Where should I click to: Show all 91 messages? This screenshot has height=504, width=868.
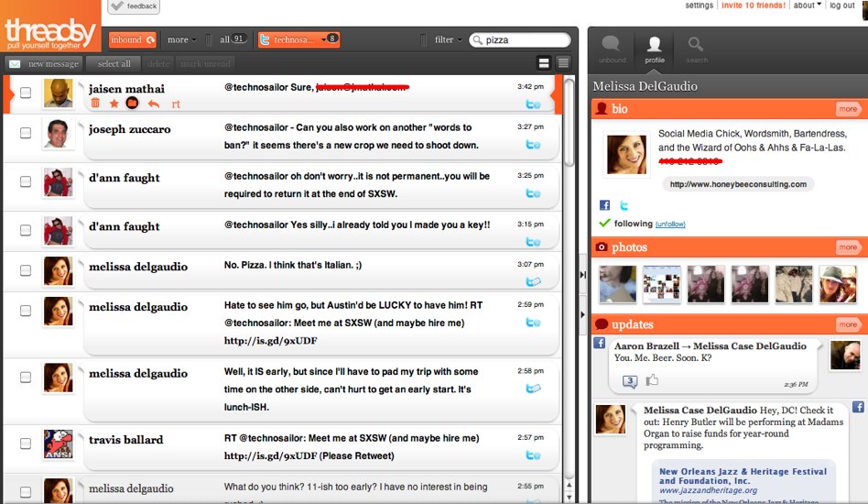233,39
